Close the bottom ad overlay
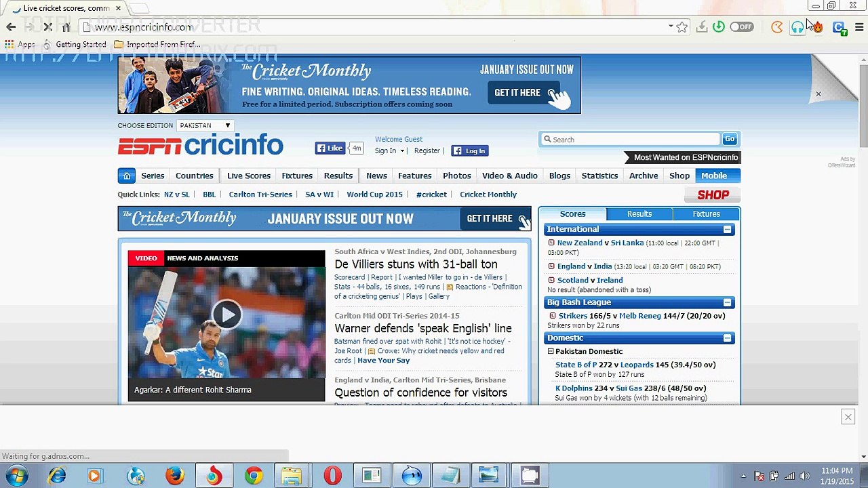The image size is (868, 488). [848, 418]
